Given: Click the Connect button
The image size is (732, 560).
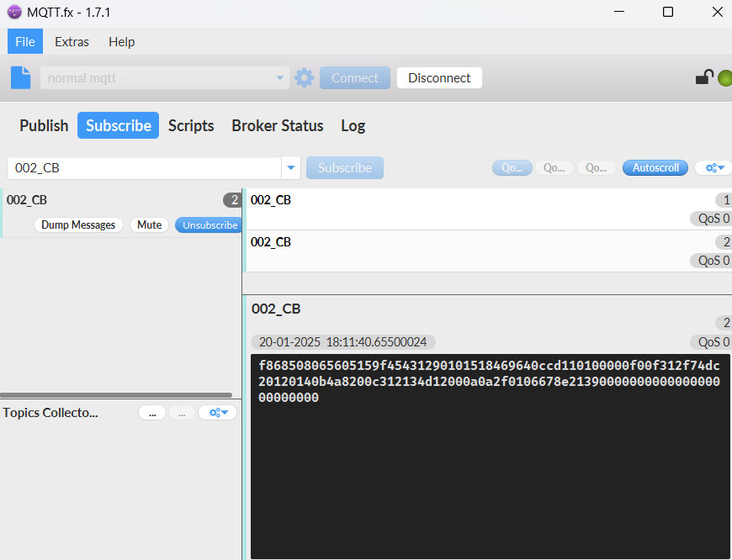Looking at the screenshot, I should pos(355,77).
